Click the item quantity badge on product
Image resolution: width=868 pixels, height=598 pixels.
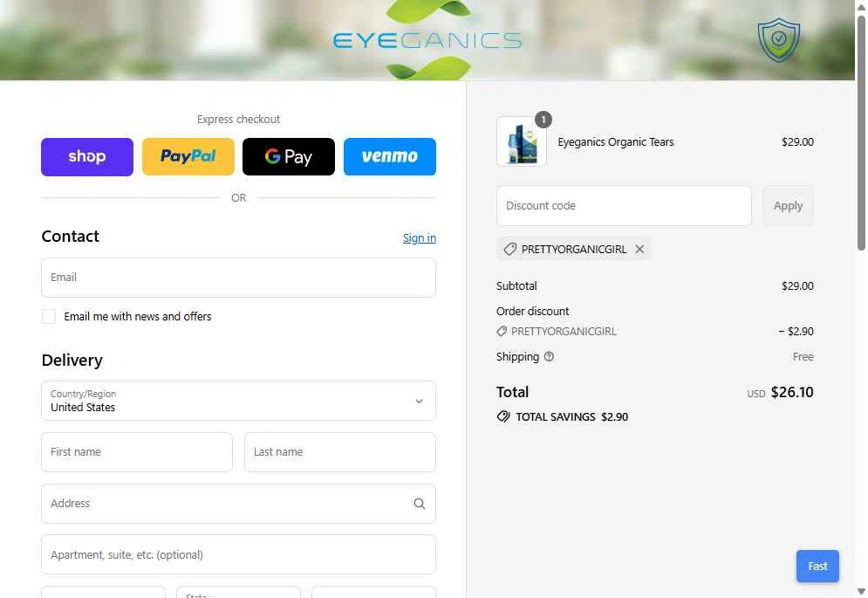(x=543, y=120)
